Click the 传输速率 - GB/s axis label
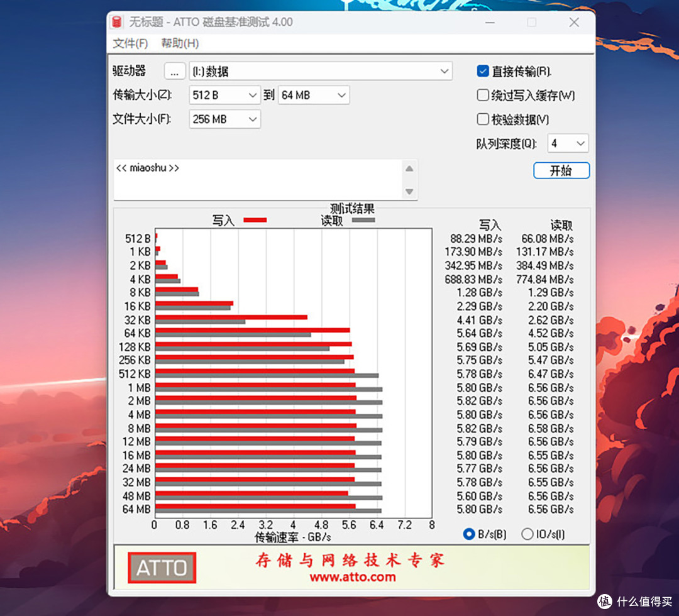Image resolution: width=679 pixels, height=616 pixels. (293, 537)
